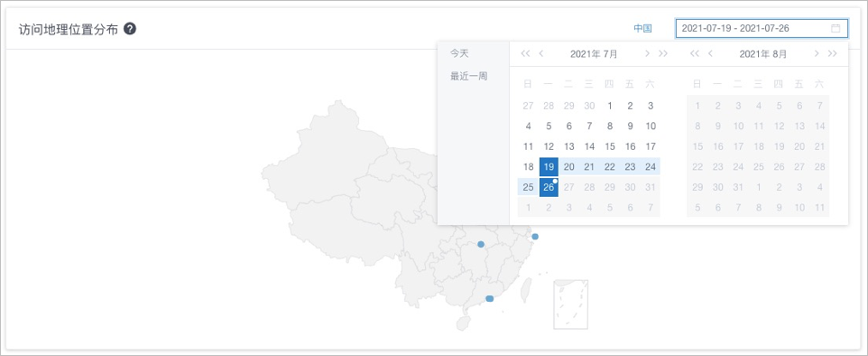Pick July 2 in the calendar
The image size is (868, 356).
click(x=630, y=106)
